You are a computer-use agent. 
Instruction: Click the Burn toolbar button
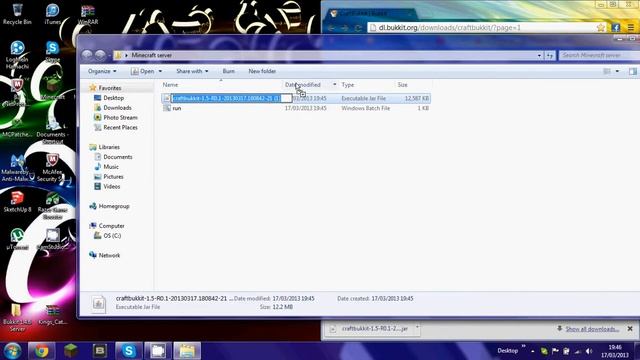[x=229, y=71]
